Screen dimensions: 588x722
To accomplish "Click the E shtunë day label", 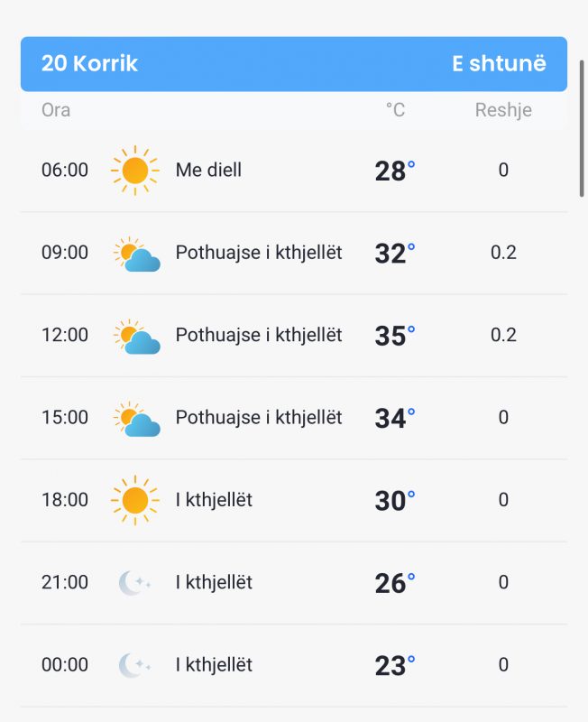I will [499, 63].
